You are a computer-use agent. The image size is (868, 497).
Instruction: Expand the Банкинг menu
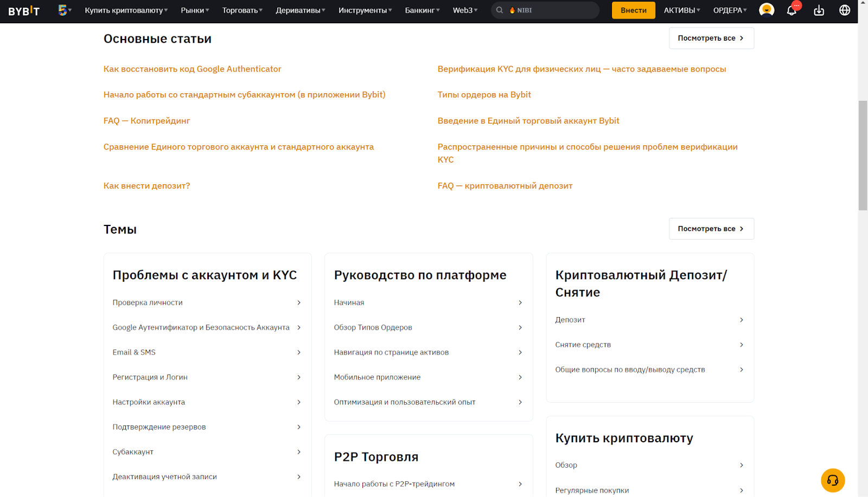423,10
